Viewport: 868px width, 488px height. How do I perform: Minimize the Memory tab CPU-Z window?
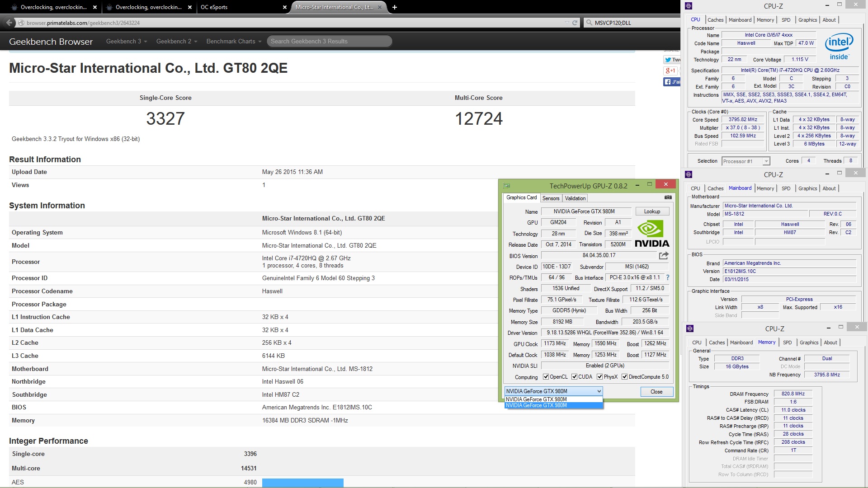click(x=828, y=328)
